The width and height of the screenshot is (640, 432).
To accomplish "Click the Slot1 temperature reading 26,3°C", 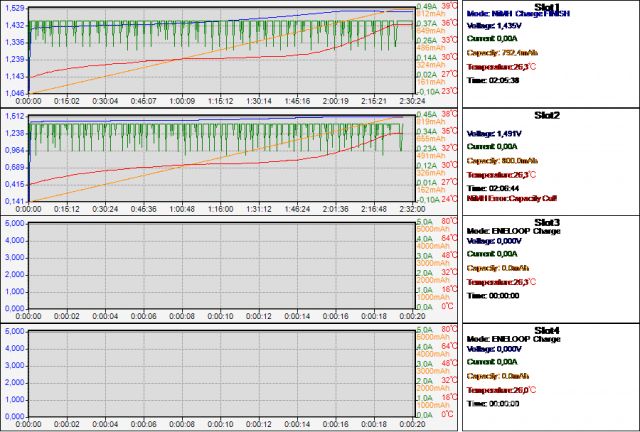I will click(501, 67).
